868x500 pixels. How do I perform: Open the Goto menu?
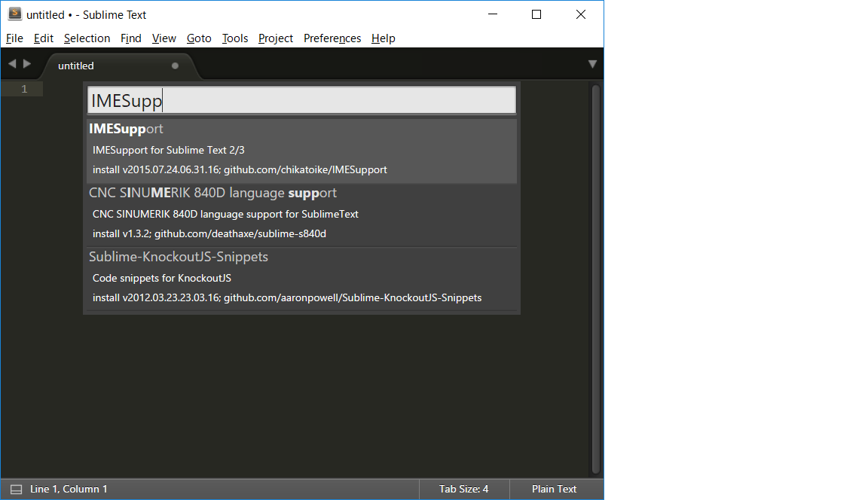199,38
